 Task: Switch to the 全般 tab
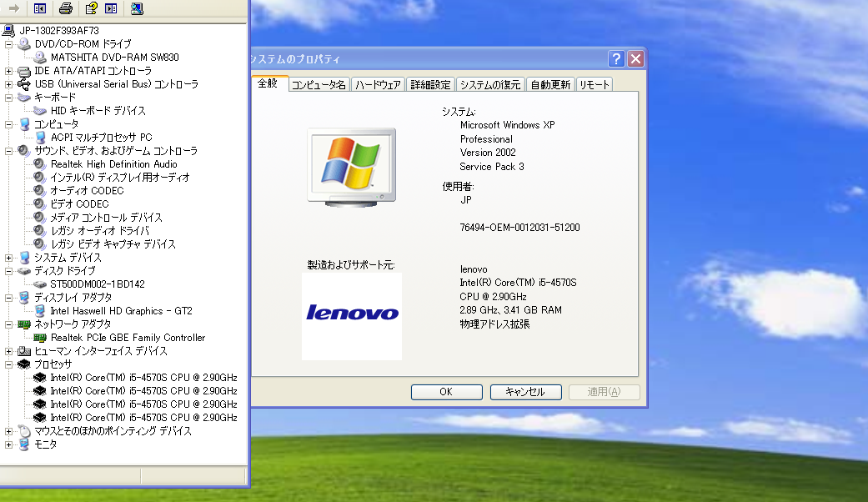tap(269, 83)
